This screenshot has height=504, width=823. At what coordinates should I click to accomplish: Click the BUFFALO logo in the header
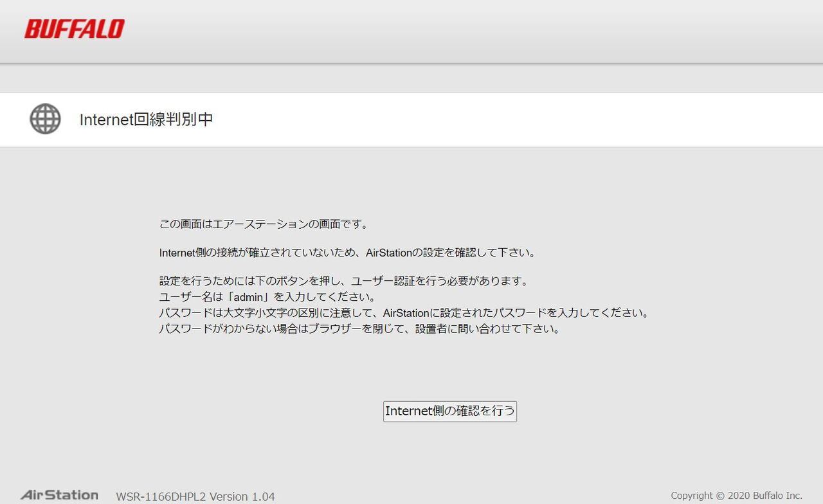(x=73, y=28)
